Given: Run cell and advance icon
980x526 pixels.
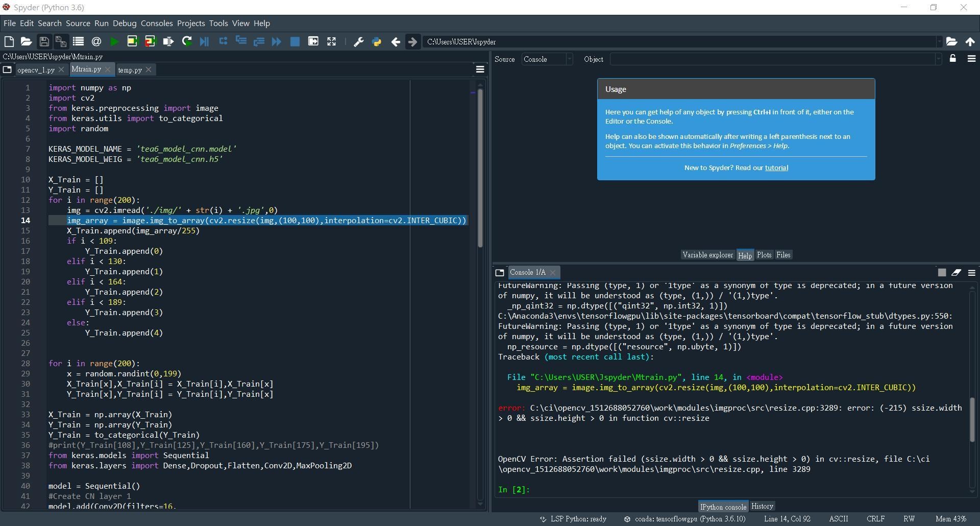Looking at the screenshot, I should click(150, 42).
